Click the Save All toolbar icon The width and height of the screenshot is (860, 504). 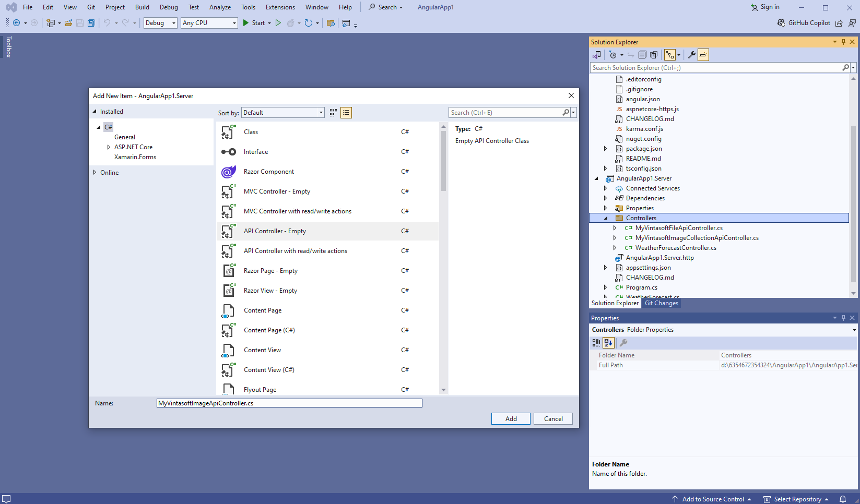pyautogui.click(x=91, y=23)
